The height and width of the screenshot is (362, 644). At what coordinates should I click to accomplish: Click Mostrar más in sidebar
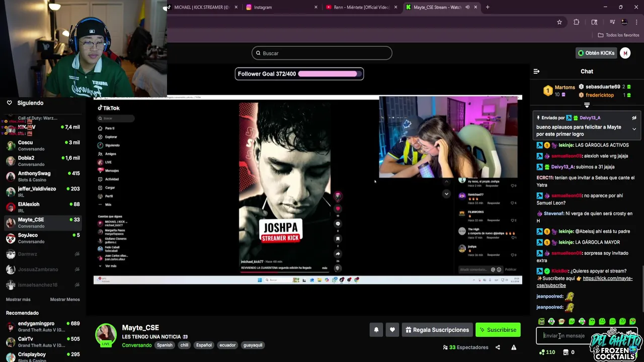(x=18, y=300)
